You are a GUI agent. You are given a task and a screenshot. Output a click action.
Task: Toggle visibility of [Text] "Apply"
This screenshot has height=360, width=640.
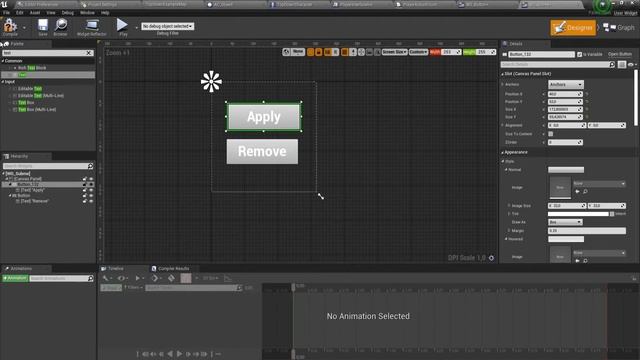click(x=91, y=190)
